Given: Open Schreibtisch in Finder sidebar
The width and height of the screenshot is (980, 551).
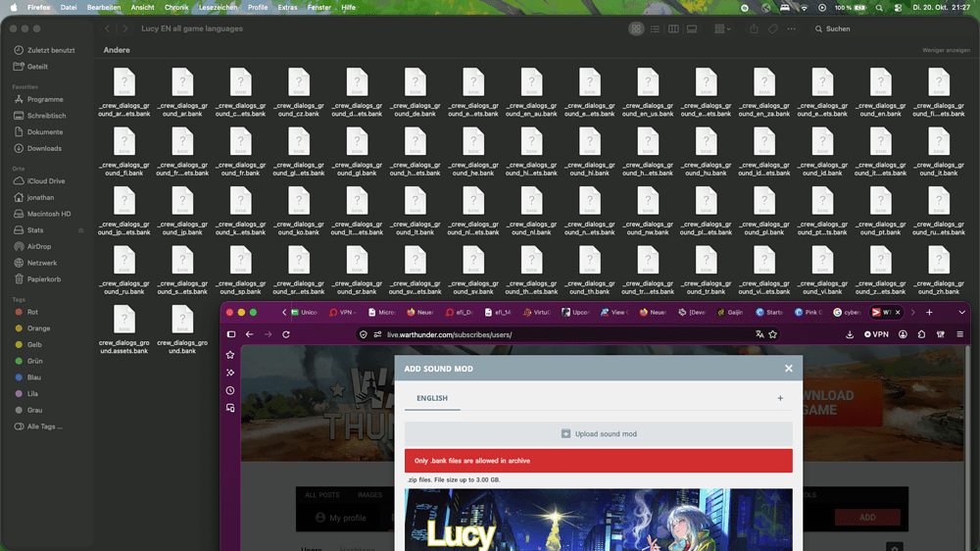Looking at the screenshot, I should [40, 116].
